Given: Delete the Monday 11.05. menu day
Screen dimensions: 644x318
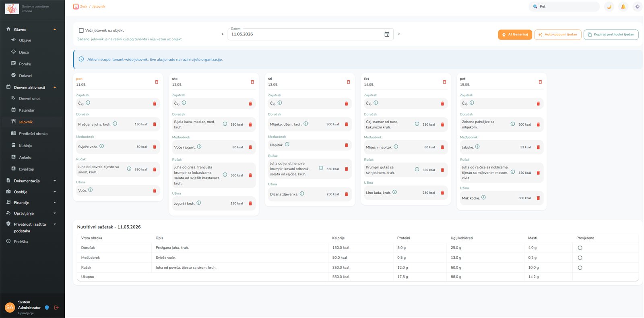Looking at the screenshot, I should point(157,82).
